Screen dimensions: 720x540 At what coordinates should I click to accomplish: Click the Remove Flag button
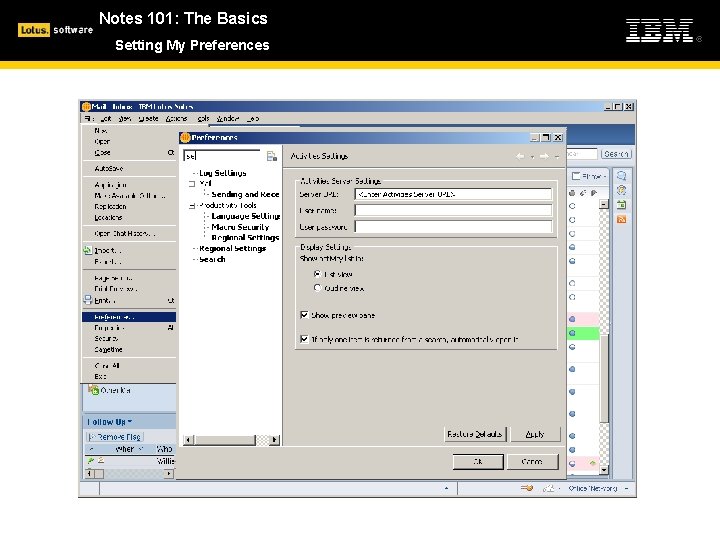pos(115,437)
